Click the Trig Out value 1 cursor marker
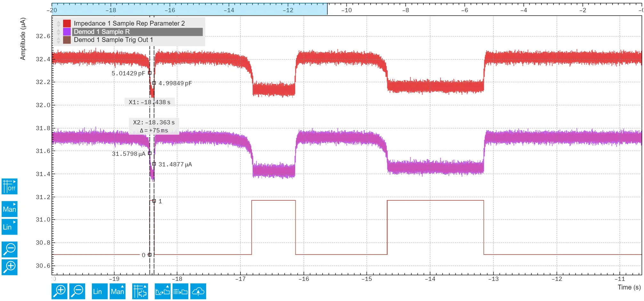This screenshot has width=644, height=301. [x=154, y=201]
